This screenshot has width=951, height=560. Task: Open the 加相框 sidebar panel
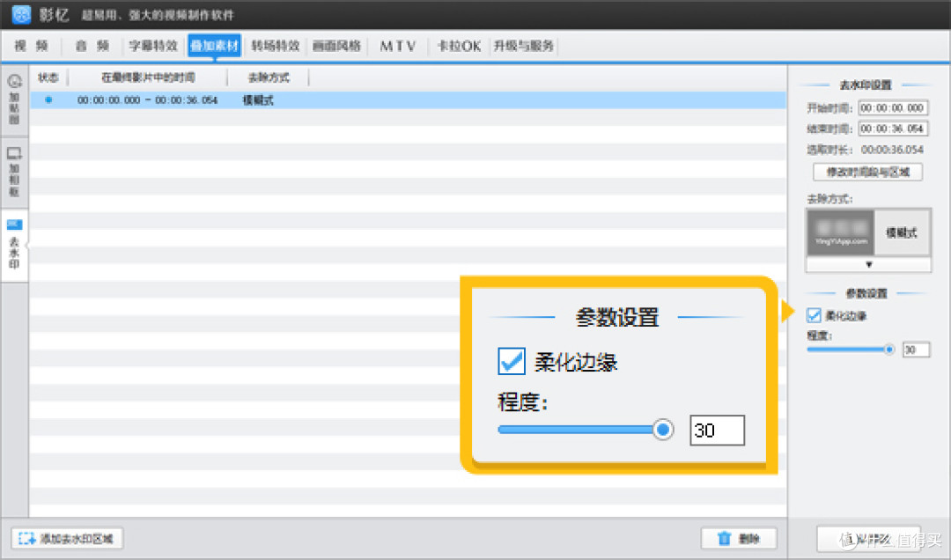pos(15,172)
